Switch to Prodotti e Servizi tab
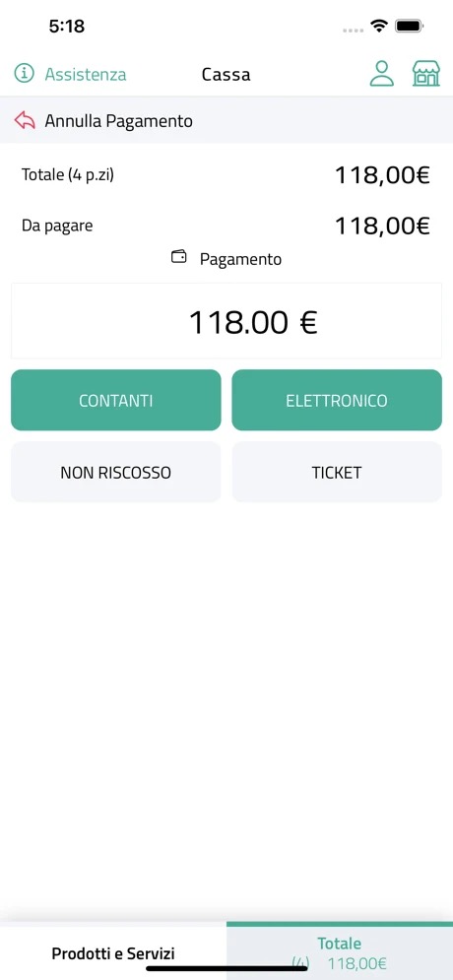 click(x=113, y=953)
